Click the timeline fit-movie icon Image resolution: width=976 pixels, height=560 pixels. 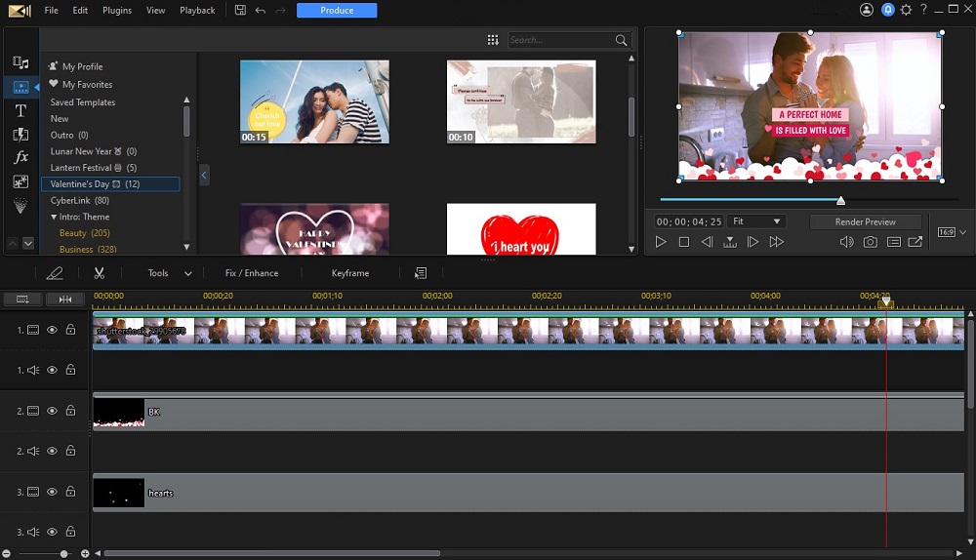pos(65,300)
